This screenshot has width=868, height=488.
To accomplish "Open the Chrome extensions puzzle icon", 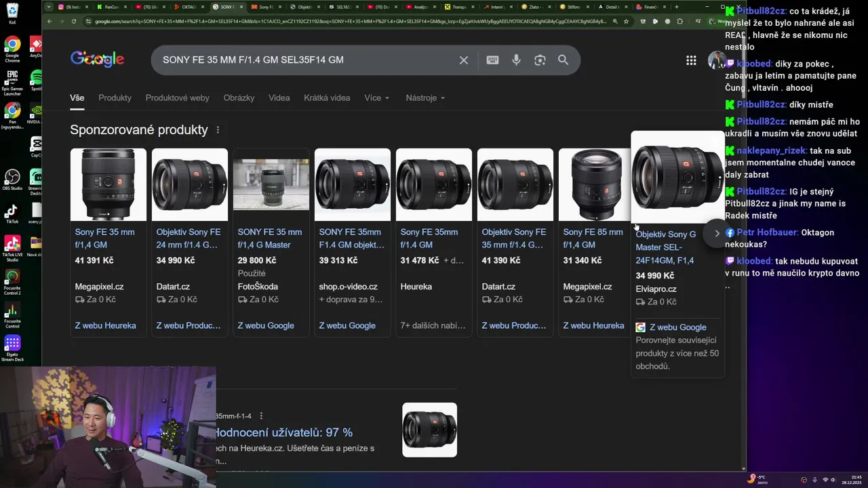I will point(679,21).
